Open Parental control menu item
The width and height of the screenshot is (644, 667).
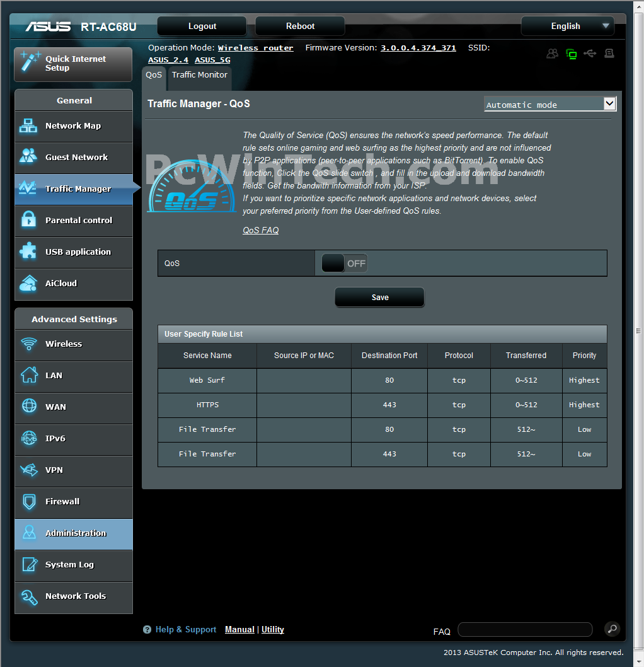tap(74, 221)
